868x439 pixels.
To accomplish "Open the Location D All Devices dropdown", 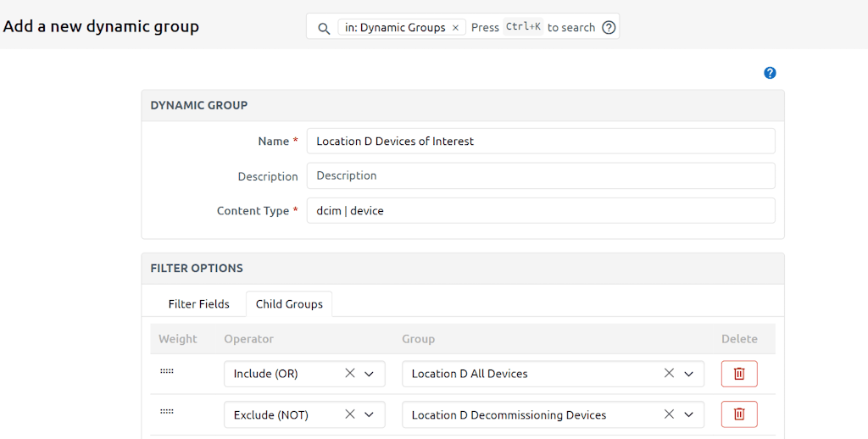I will point(688,374).
